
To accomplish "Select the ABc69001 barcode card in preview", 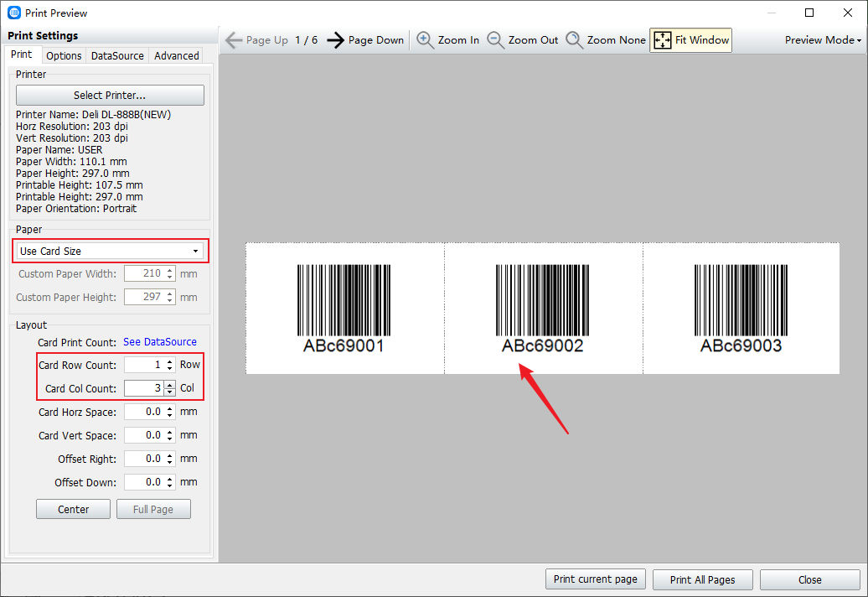I will (344, 309).
